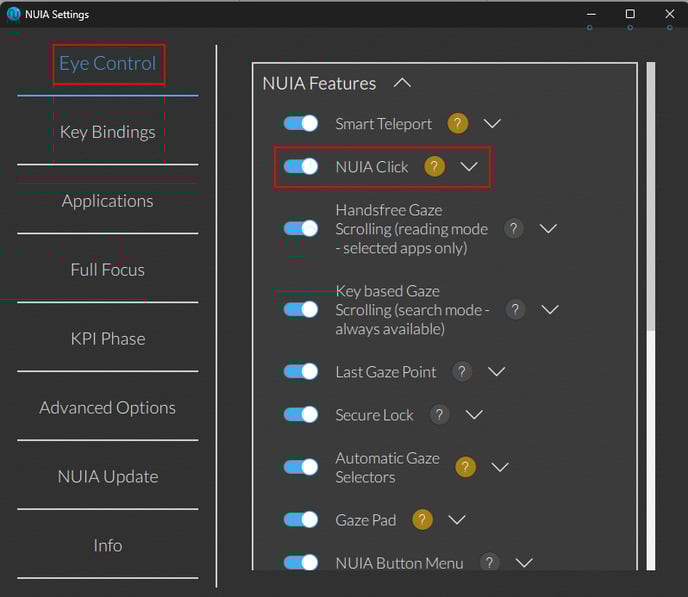This screenshot has width=688, height=597.
Task: Minimize the NUIA Settings window
Action: click(591, 14)
